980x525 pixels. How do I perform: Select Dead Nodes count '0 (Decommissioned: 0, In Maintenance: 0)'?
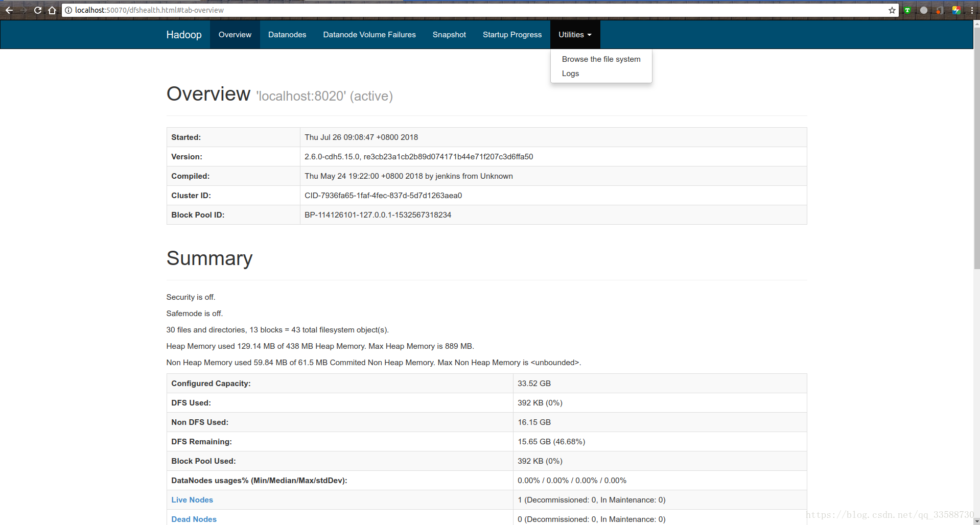591,519
